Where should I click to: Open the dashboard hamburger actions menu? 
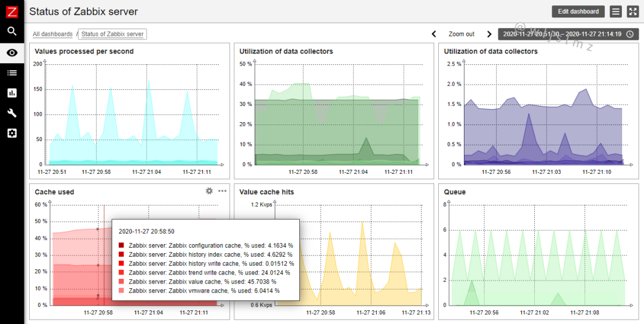(x=615, y=11)
